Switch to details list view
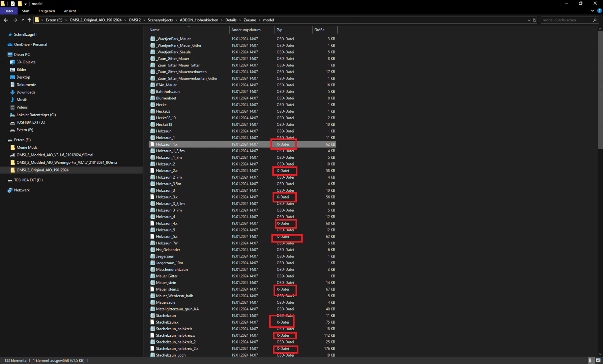603x364 pixels. coord(590,360)
